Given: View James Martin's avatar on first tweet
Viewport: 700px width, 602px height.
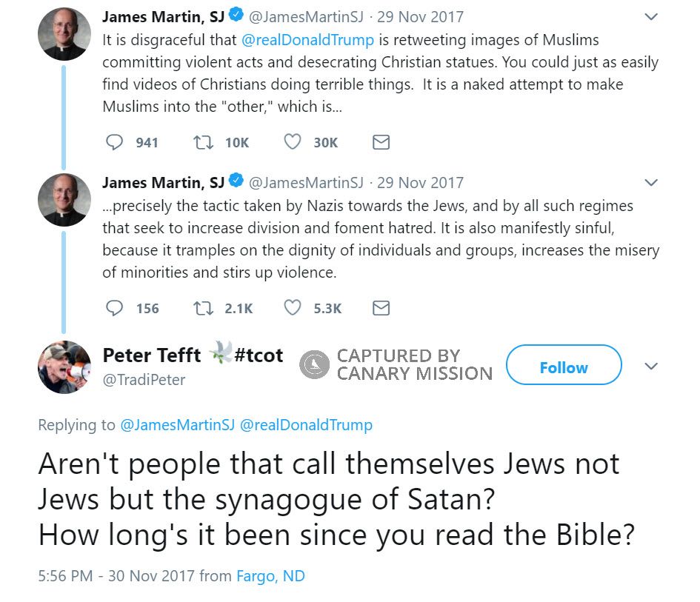Looking at the screenshot, I should (x=64, y=36).
